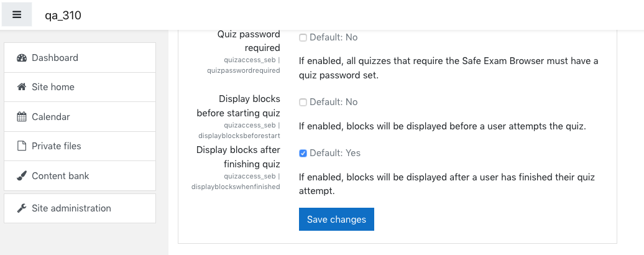Click the 'Default: No' label for quiz password
This screenshot has width=644, height=255.
coord(333,37)
